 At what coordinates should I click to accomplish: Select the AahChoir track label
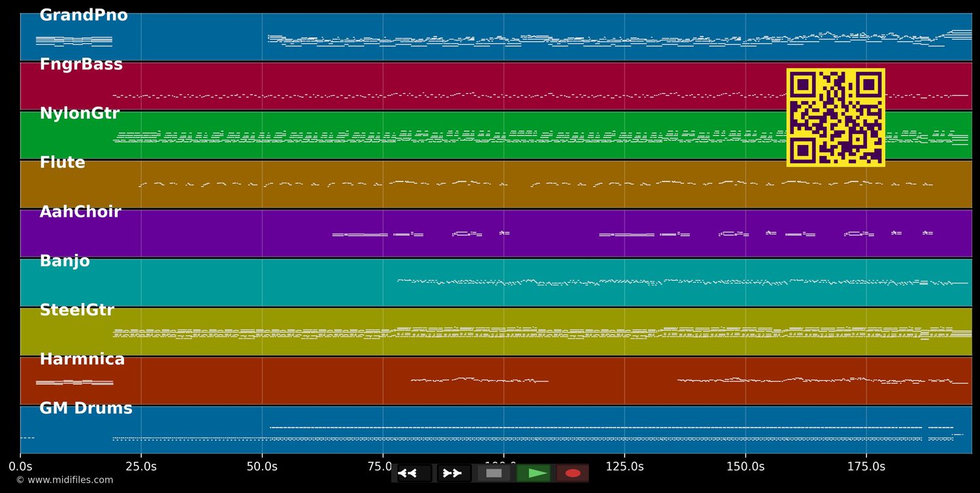[80, 212]
